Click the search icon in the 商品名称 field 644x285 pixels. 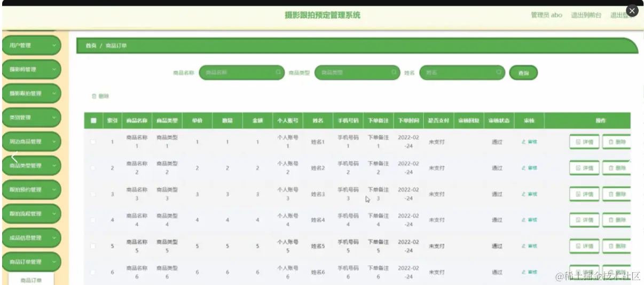click(279, 72)
